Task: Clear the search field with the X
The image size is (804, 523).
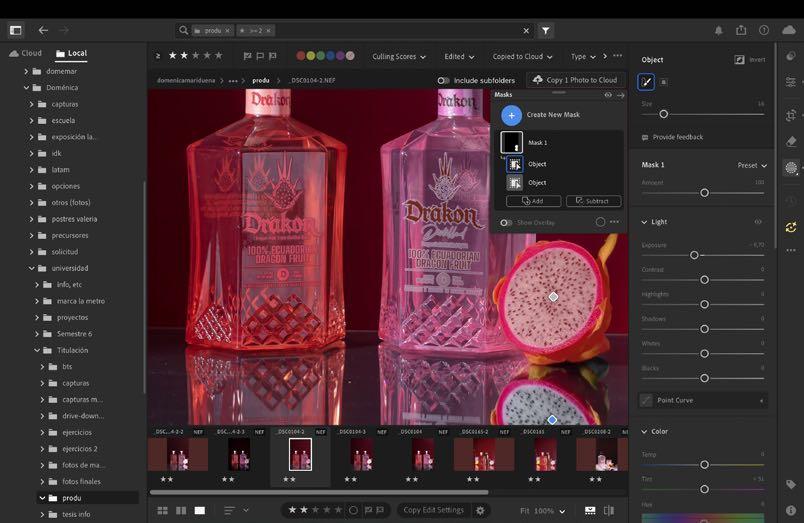Action: click(526, 31)
